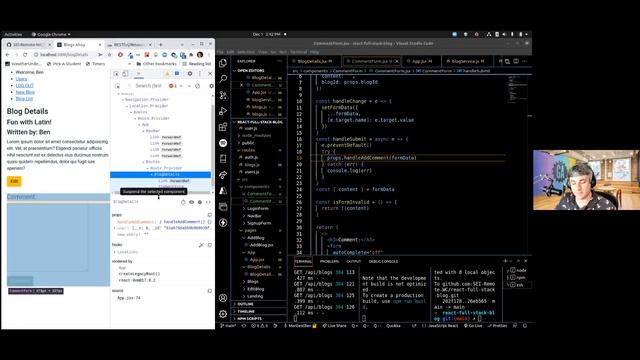The width and height of the screenshot is (640, 360).
Task: Expand the SignupForm folder
Action: (259, 223)
